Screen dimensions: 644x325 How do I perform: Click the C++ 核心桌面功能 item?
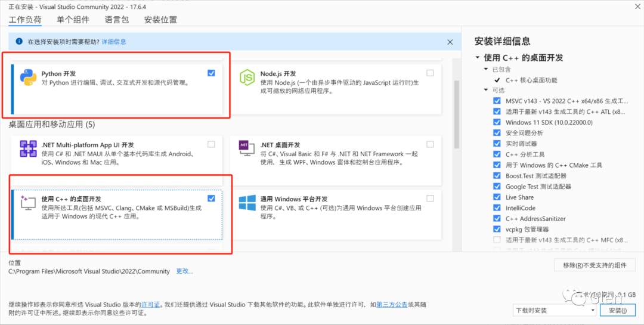(531, 80)
